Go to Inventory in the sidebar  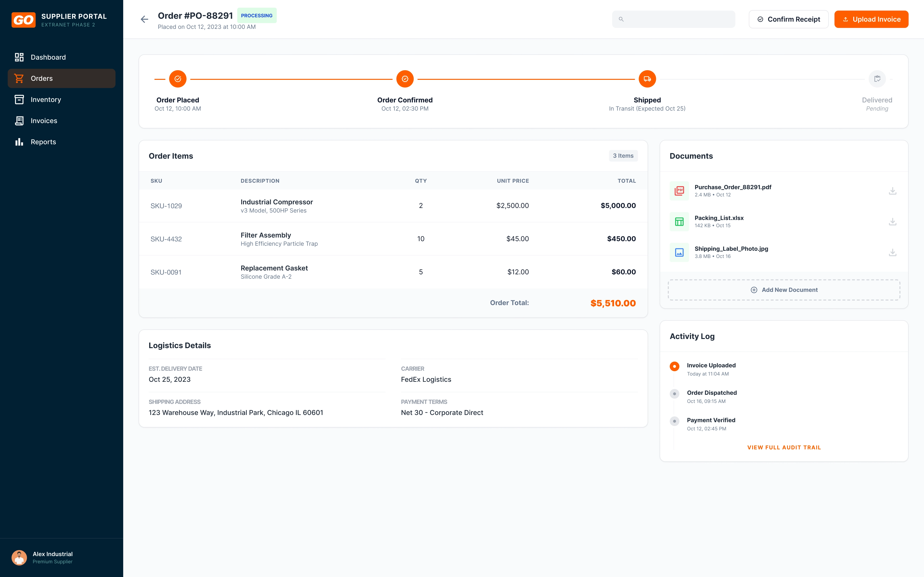[46, 100]
